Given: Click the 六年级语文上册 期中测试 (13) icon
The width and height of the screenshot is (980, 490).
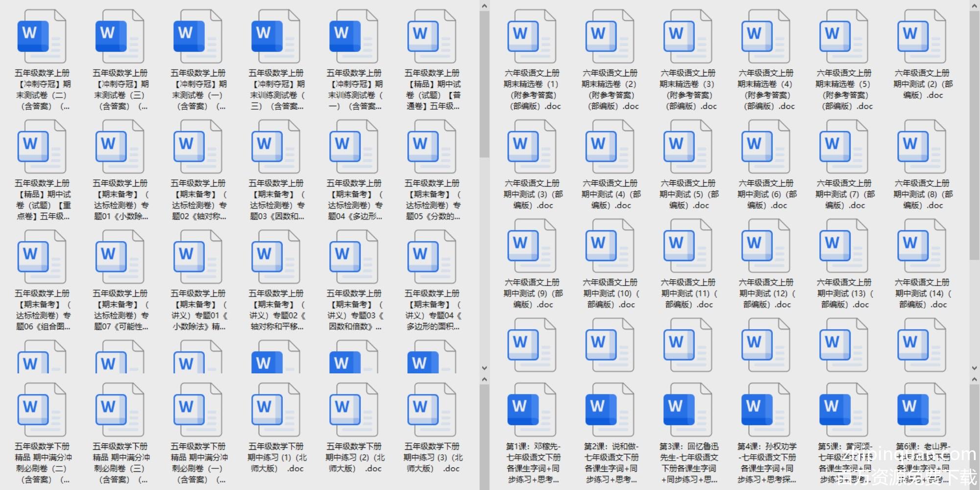Looking at the screenshot, I should click(843, 245).
